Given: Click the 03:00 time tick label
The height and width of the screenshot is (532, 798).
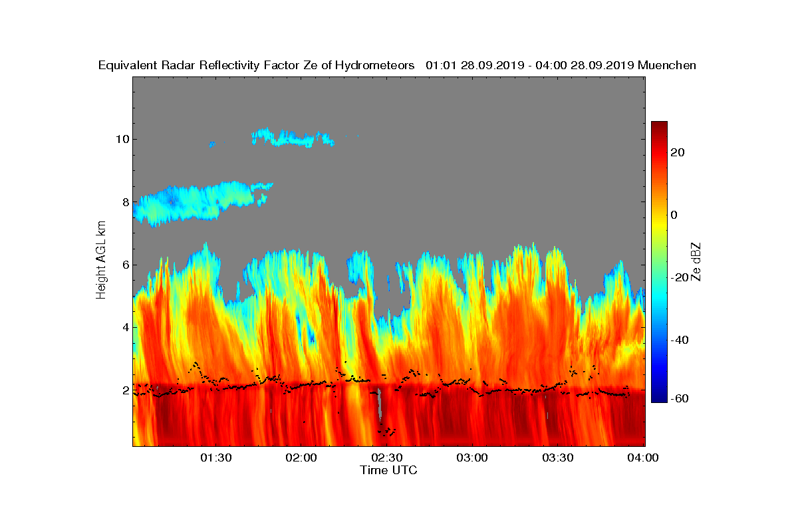Looking at the screenshot, I should [472, 458].
